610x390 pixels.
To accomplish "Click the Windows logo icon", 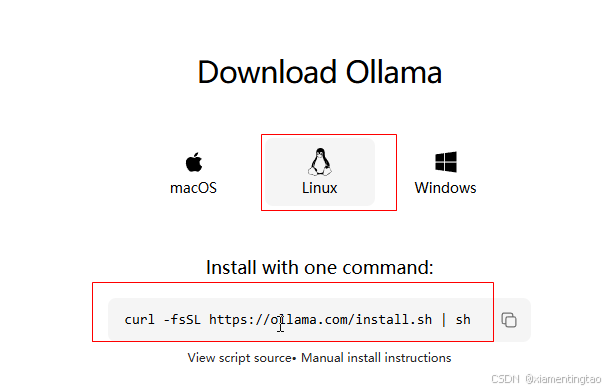I will pyautogui.click(x=446, y=162).
